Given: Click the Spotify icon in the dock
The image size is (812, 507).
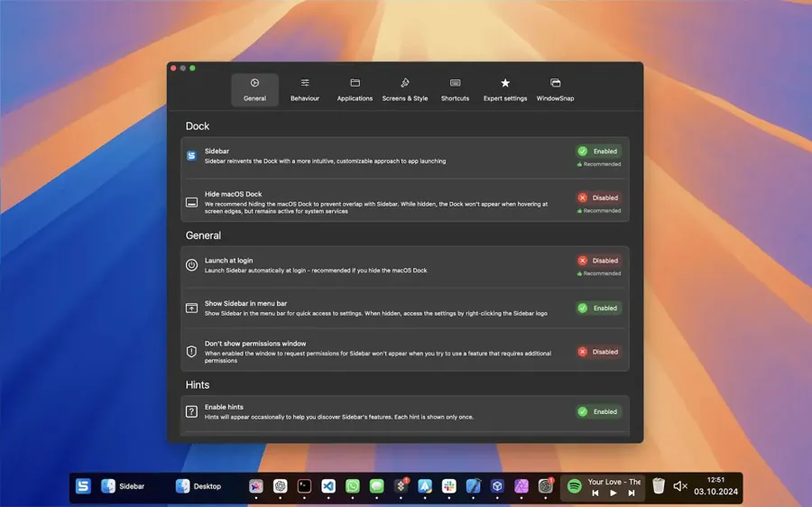Looking at the screenshot, I should [x=575, y=486].
